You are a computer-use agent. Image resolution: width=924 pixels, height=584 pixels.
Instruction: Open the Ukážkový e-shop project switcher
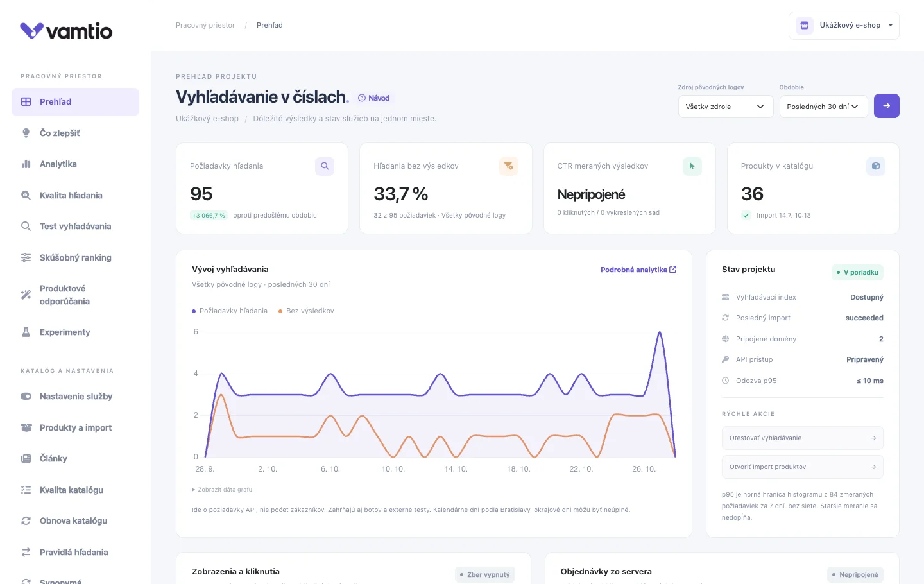[844, 26]
